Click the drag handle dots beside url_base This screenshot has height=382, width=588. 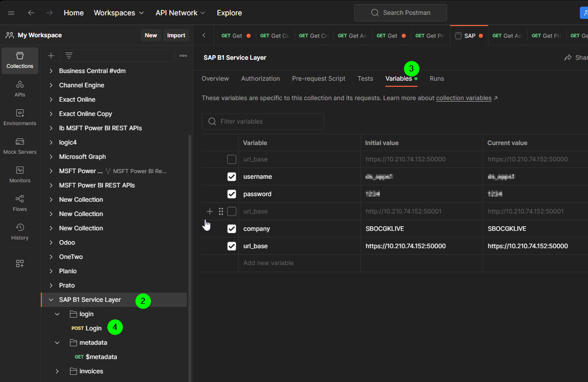221,211
